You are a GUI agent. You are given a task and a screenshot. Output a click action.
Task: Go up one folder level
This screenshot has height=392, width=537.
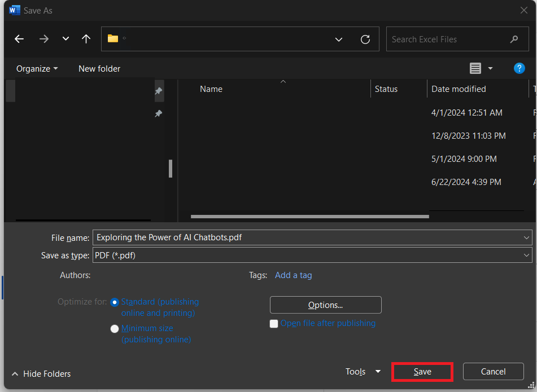pyautogui.click(x=86, y=39)
